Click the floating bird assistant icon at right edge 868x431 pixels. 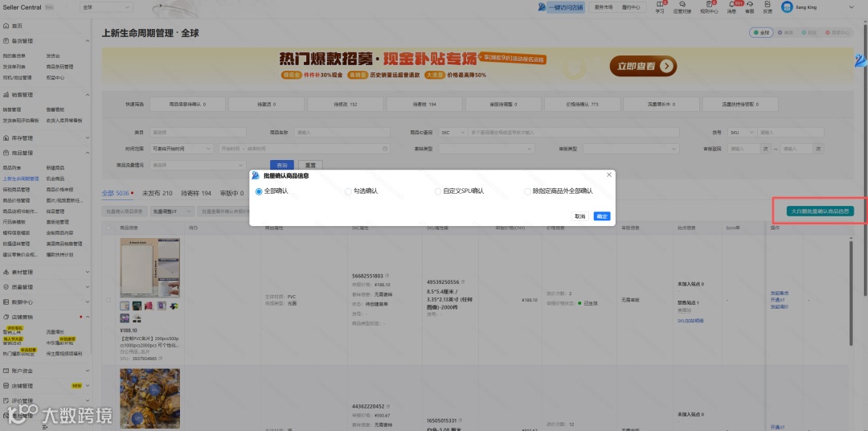point(861,60)
